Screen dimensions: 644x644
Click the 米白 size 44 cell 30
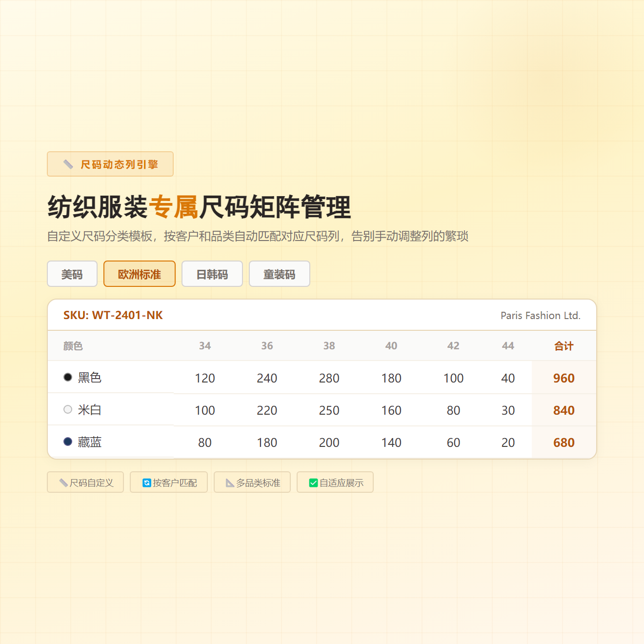click(x=508, y=410)
